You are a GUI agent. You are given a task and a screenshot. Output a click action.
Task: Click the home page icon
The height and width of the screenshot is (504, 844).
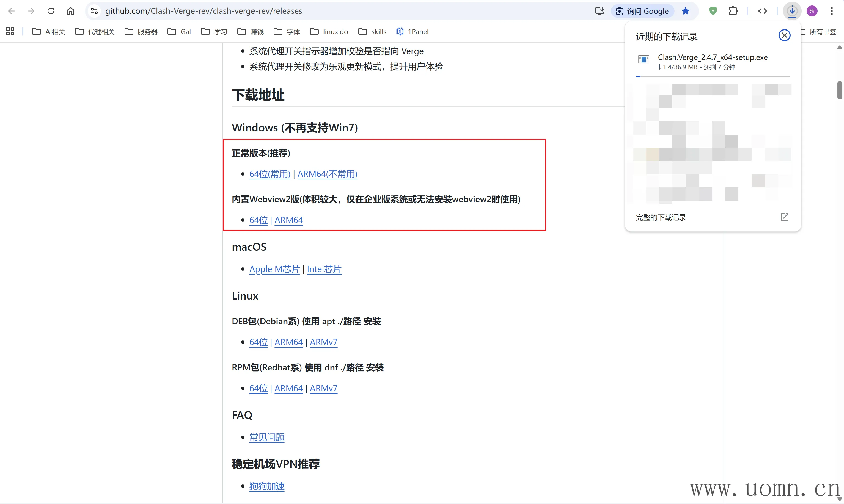coord(70,11)
